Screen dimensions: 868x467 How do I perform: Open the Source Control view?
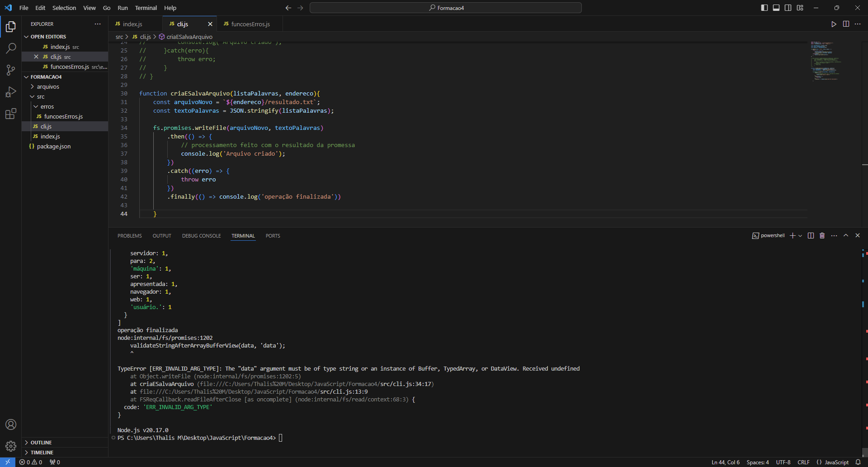pos(11,70)
